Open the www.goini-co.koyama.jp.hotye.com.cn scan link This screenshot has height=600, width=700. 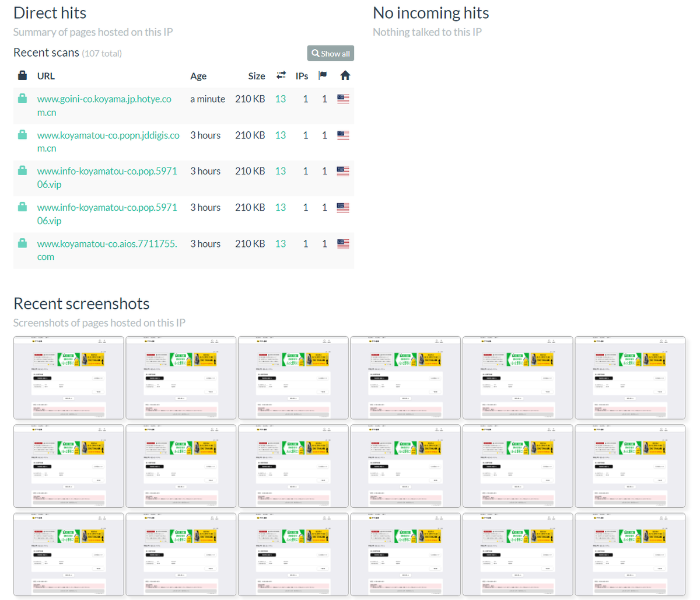click(x=104, y=106)
